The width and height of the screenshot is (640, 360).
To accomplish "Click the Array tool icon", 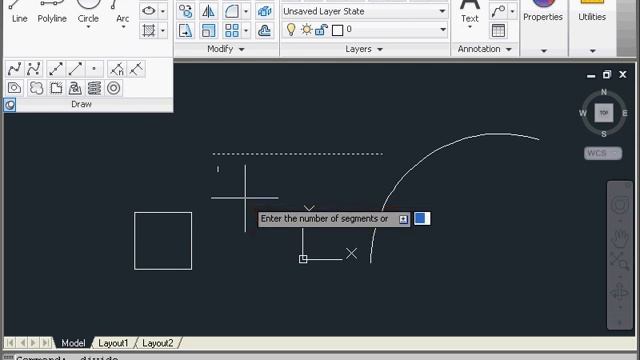I will [232, 31].
